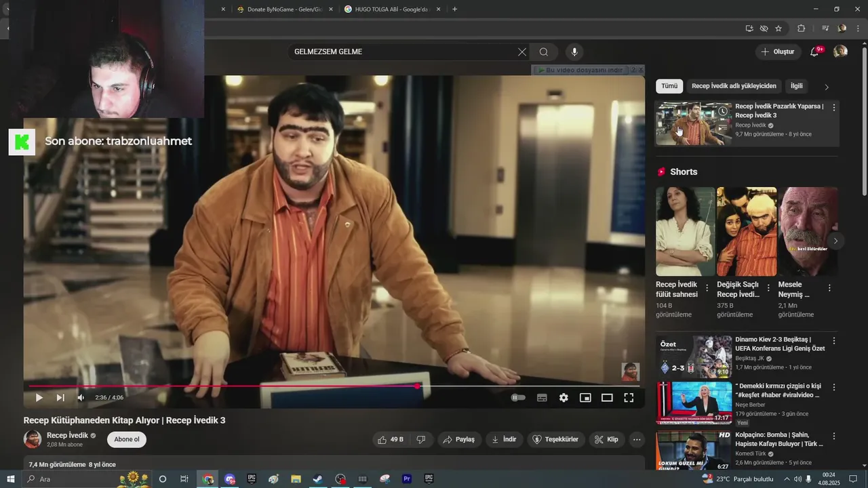Image resolution: width=868 pixels, height=488 pixels.
Task: Open options for Recep İvedik fülüt sahnesi short
Action: [707, 288]
